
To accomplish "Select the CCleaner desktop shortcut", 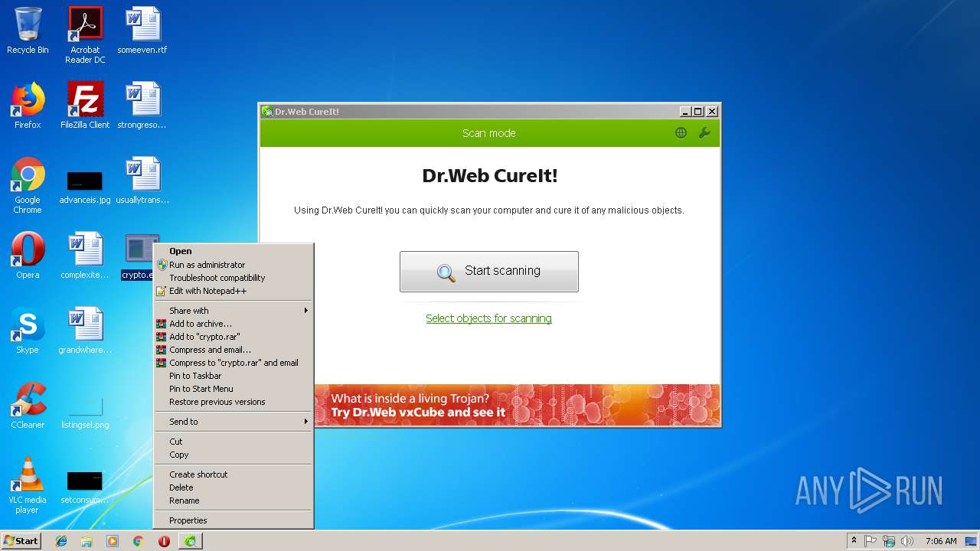I will [x=28, y=406].
